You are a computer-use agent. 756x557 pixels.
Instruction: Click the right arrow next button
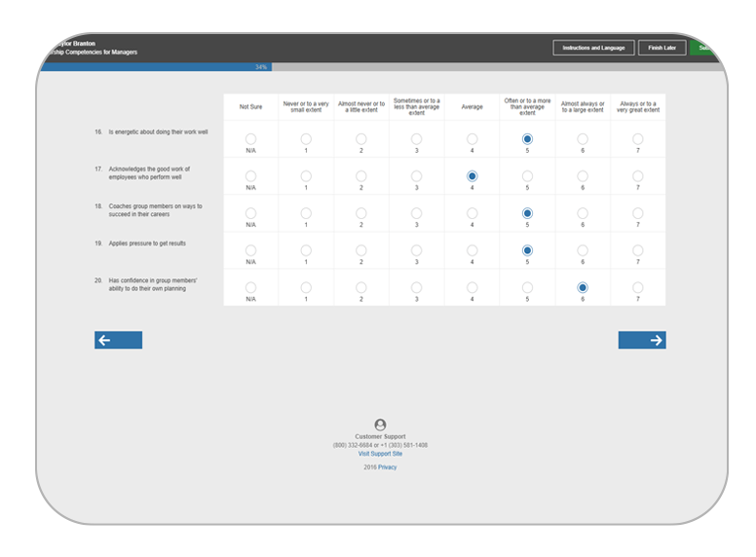pyautogui.click(x=642, y=340)
